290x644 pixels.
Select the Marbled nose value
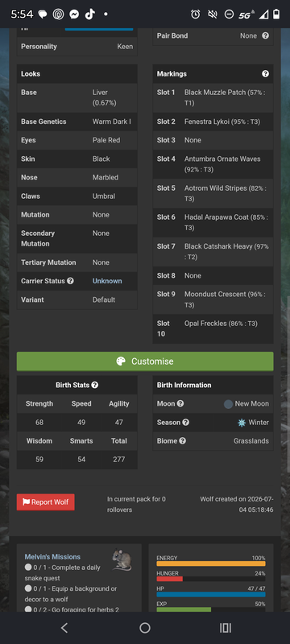pyautogui.click(x=106, y=177)
